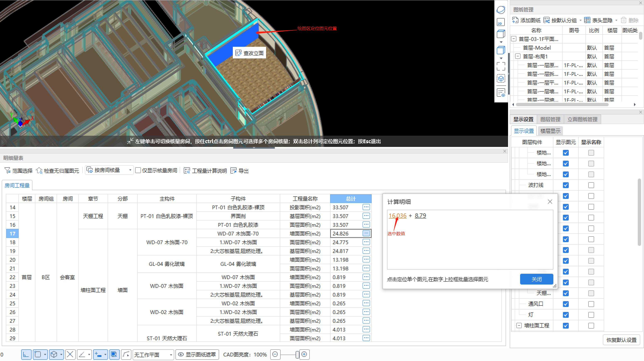This screenshot has width=644, height=361.
Task: Click the list with eye display icon
Action: click(x=501, y=92)
